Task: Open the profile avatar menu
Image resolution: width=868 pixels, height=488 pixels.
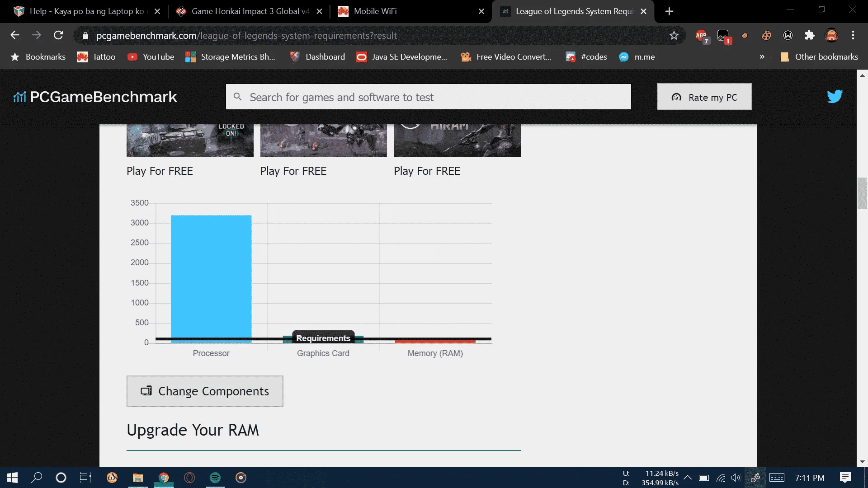Action: (831, 35)
